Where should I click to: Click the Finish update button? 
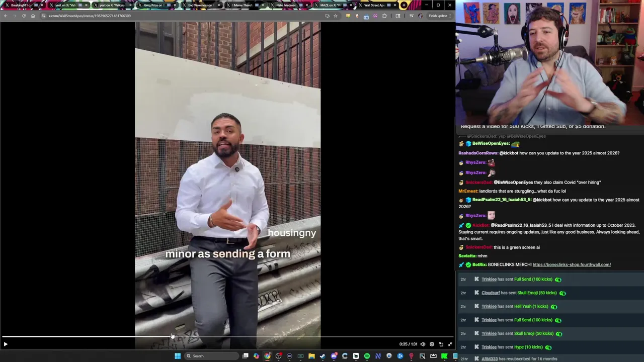point(438,16)
